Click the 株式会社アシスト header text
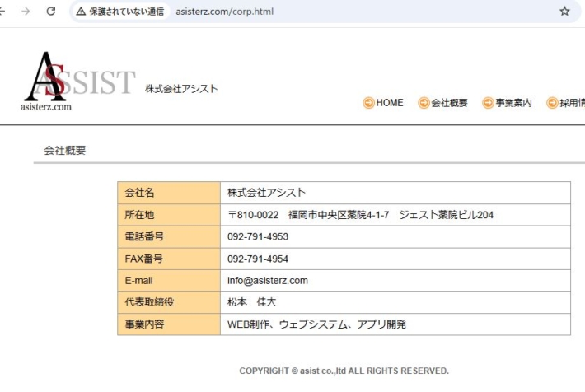The height and width of the screenshot is (392, 585). pos(181,89)
